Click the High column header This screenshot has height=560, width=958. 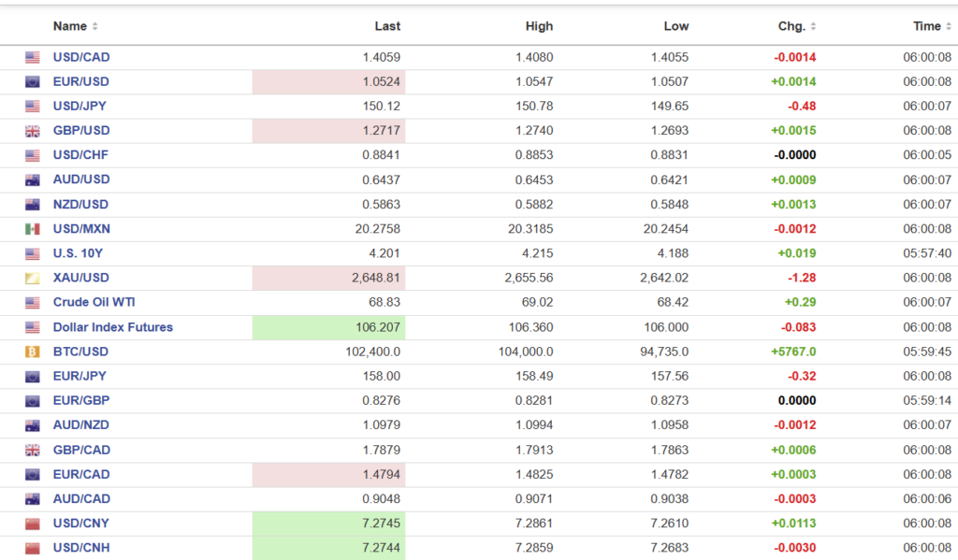539,26
